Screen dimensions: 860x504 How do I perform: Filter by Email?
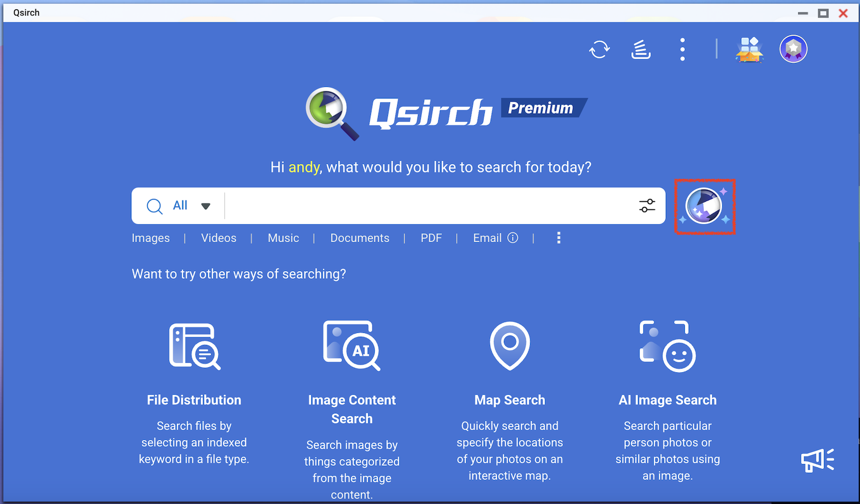487,238
